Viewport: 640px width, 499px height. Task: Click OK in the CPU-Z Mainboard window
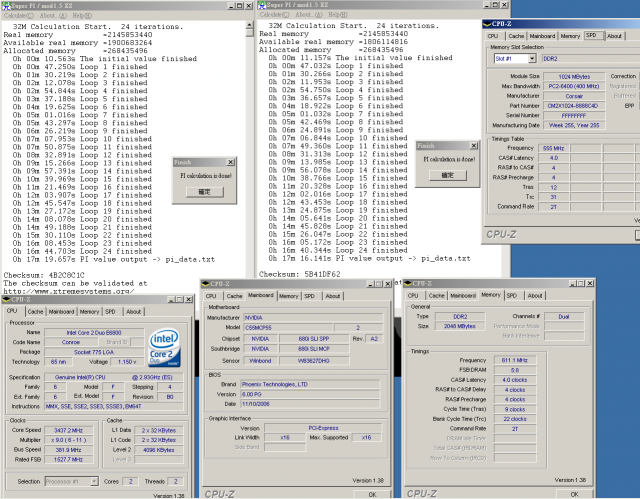[x=372, y=494]
